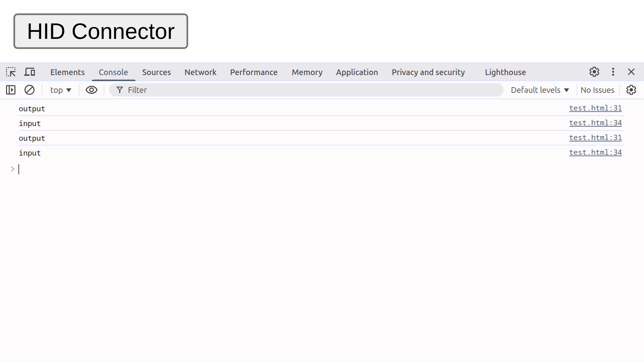Open test.html:34 link of last input

click(x=595, y=153)
